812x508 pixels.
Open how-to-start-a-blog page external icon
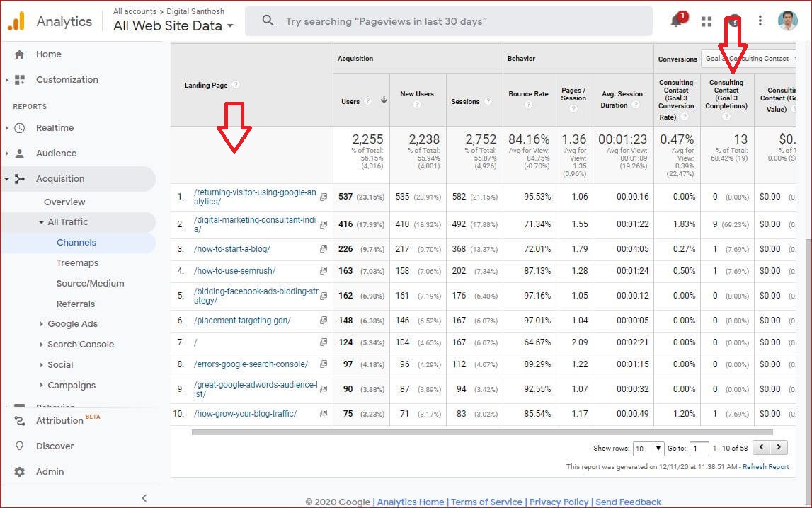click(x=324, y=249)
